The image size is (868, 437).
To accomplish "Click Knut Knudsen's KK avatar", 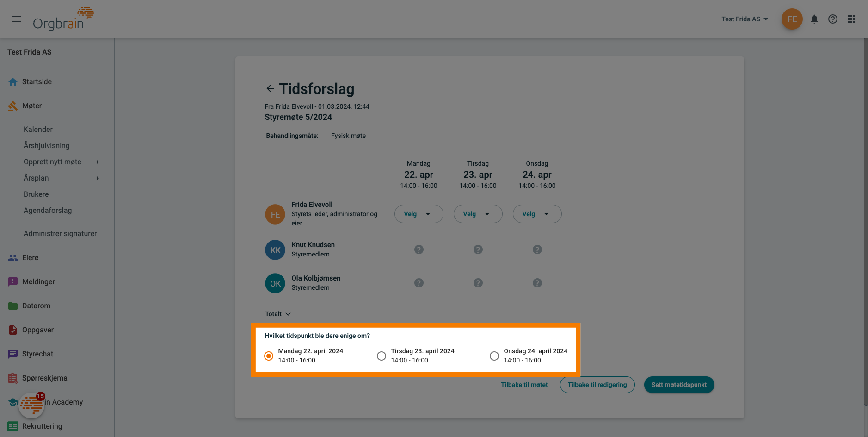I will pyautogui.click(x=275, y=250).
